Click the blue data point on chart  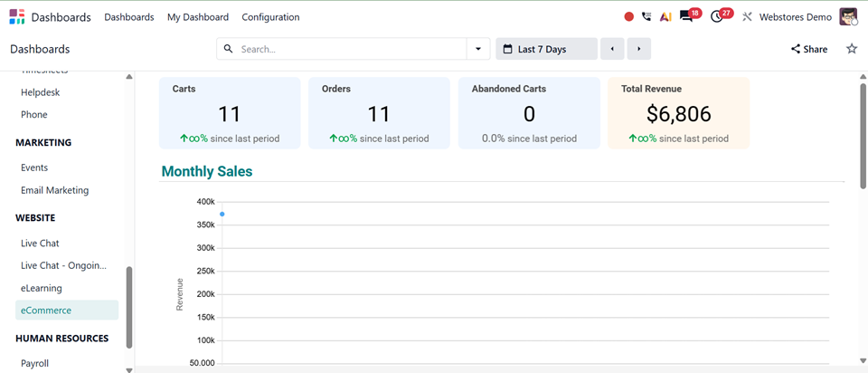[222, 214]
